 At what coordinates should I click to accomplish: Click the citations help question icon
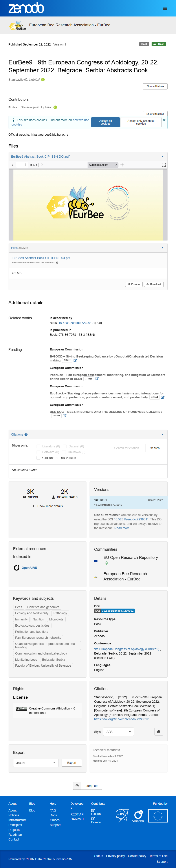point(26,434)
